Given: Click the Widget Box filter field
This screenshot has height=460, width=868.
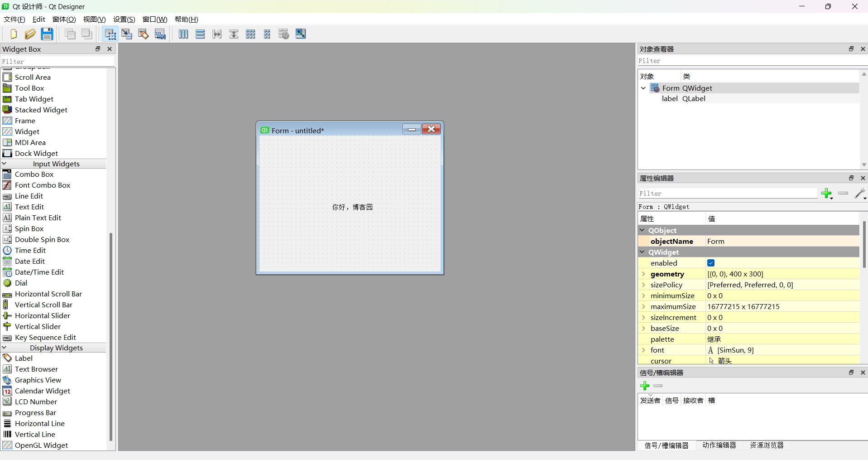Looking at the screenshot, I should tap(58, 62).
